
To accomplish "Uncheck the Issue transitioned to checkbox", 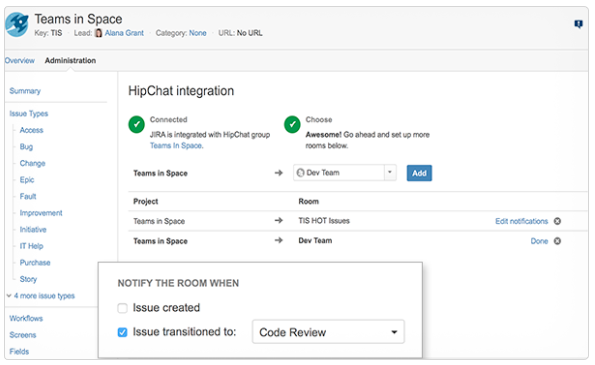I will (x=122, y=332).
